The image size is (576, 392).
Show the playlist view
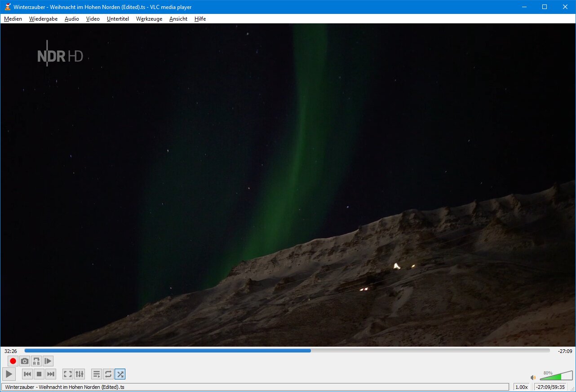tap(97, 374)
